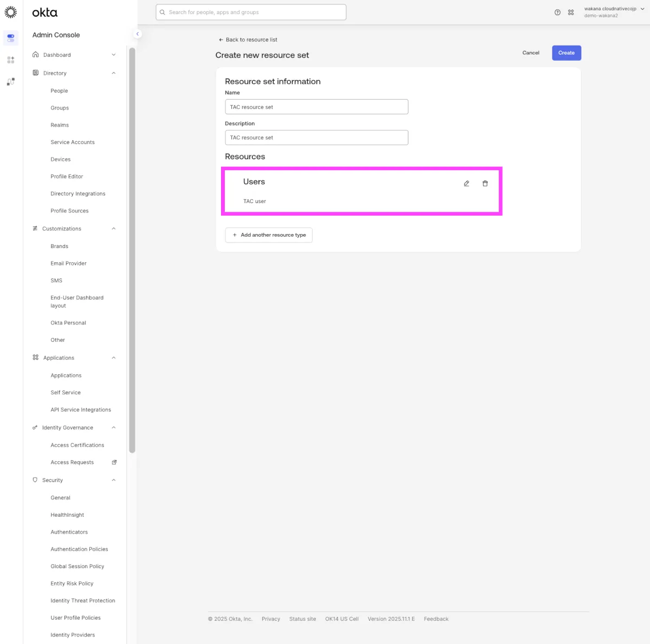
Task: Click the blue Create button
Action: [566, 53]
